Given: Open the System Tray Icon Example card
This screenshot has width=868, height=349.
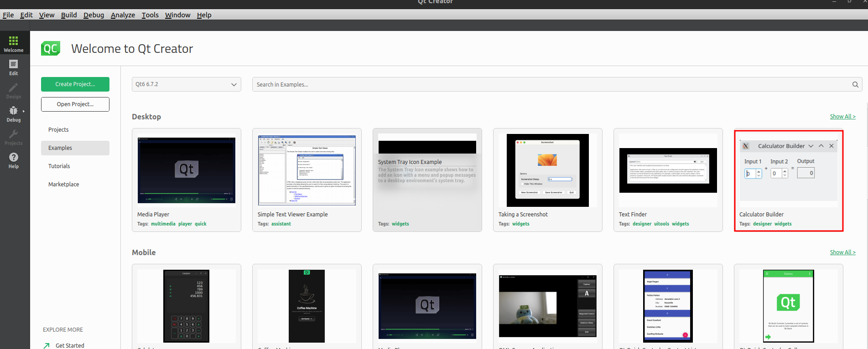Looking at the screenshot, I should point(427,180).
